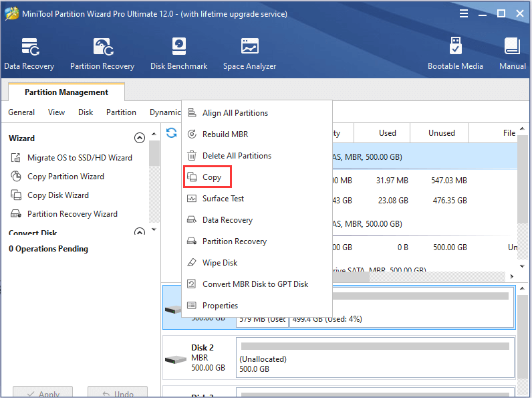532x398 pixels.
Task: Click the Copy icon in context menu
Action: (x=192, y=177)
